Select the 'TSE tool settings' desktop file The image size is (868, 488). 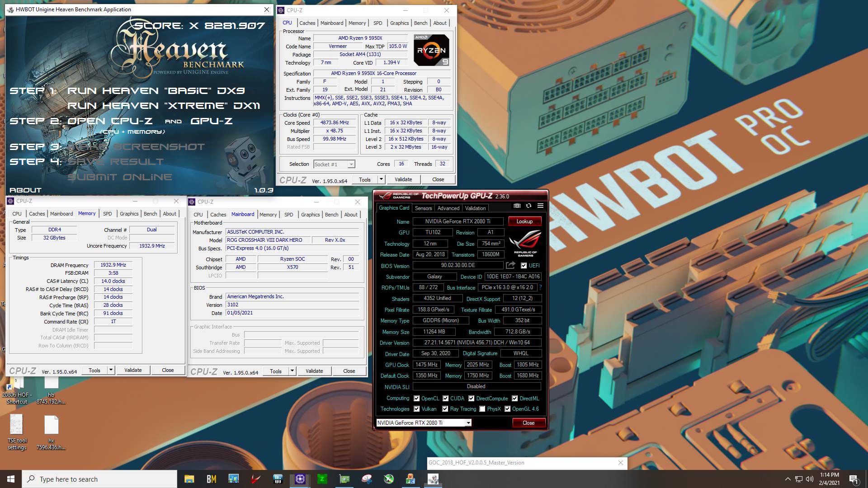click(x=17, y=432)
